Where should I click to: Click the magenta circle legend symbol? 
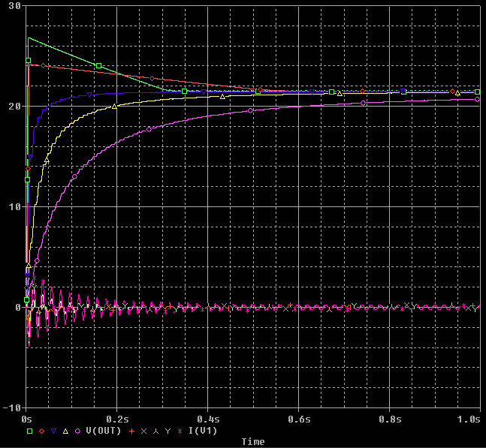[77, 431]
